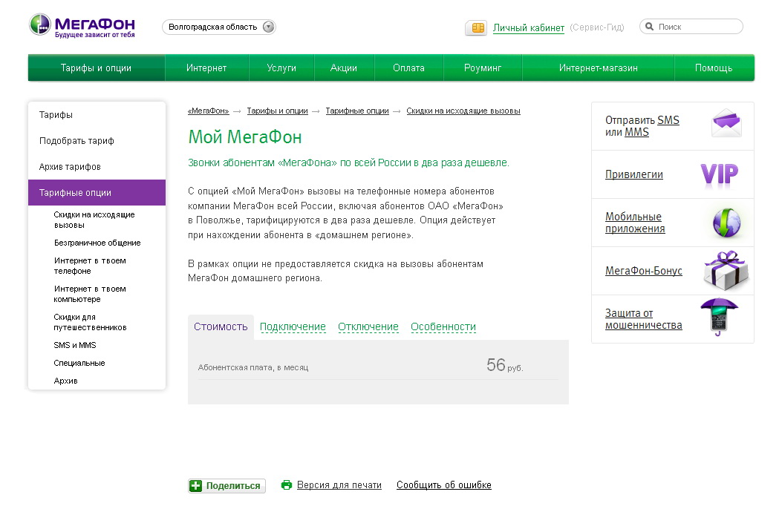Open the Интернет-магазин menu
The height and width of the screenshot is (532, 782).
(598, 68)
